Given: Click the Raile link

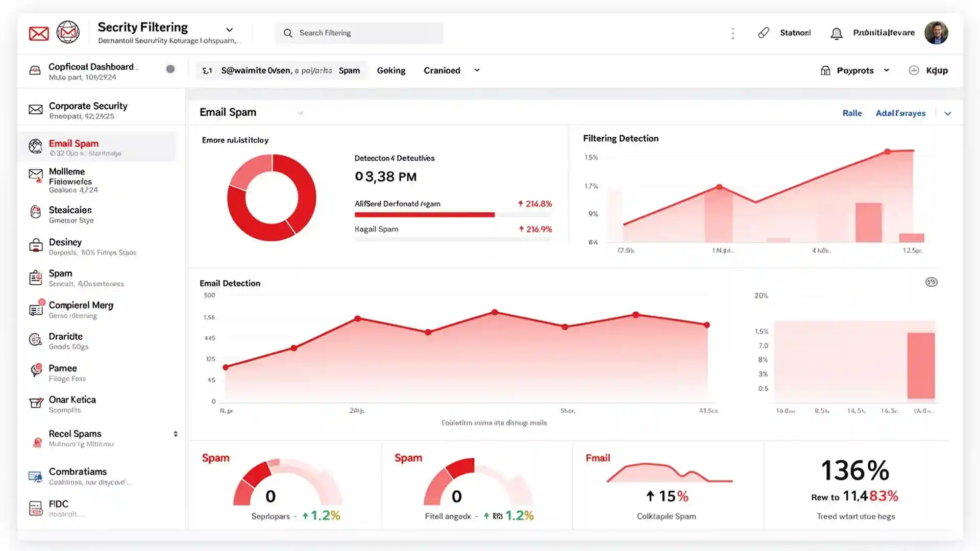Looking at the screenshot, I should coord(852,113).
